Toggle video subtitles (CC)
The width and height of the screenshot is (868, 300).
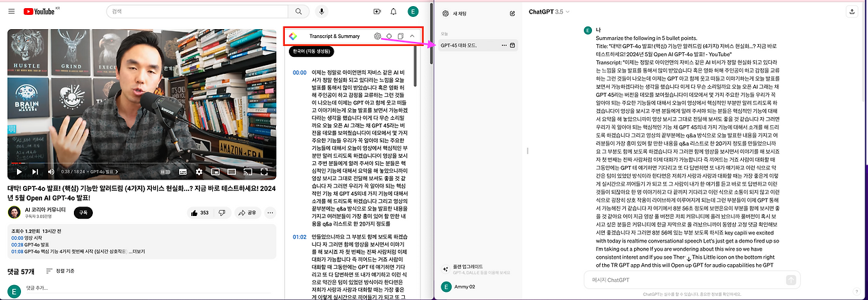coord(182,172)
